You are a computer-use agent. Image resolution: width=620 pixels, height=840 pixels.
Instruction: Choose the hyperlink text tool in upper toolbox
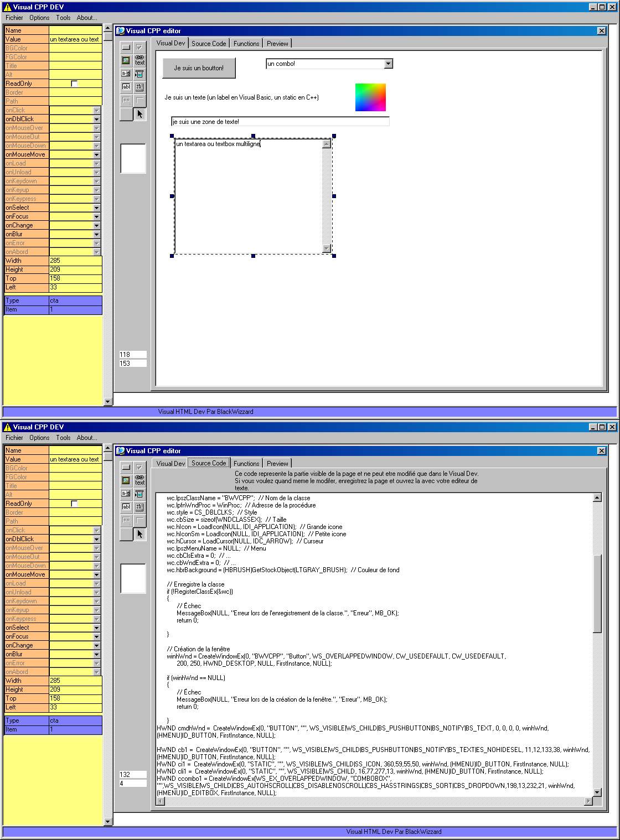pos(139,60)
